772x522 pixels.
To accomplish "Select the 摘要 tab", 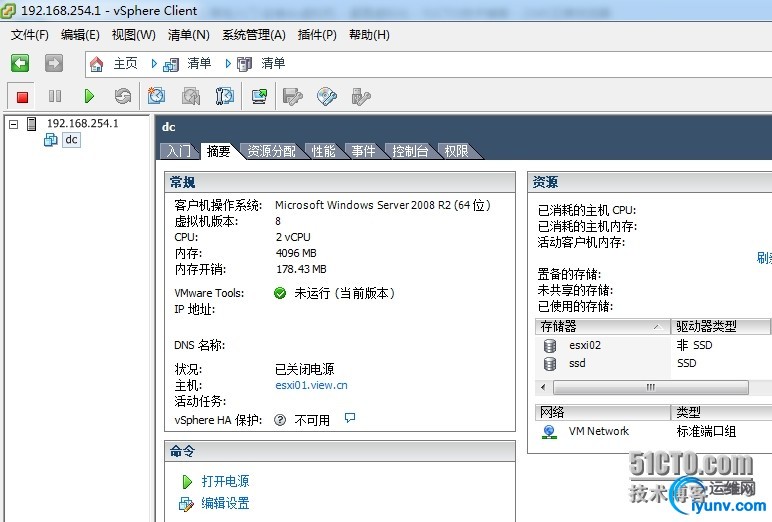I will click(219, 151).
